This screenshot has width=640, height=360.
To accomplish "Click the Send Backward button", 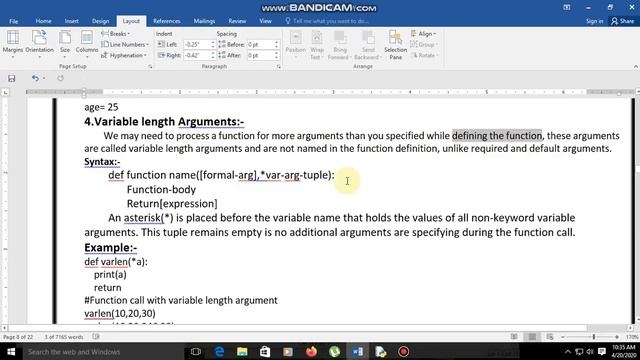I will pos(367,44).
